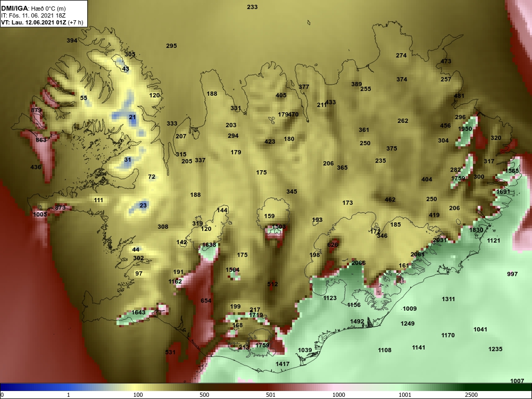Click the value 1638

pos(209,245)
